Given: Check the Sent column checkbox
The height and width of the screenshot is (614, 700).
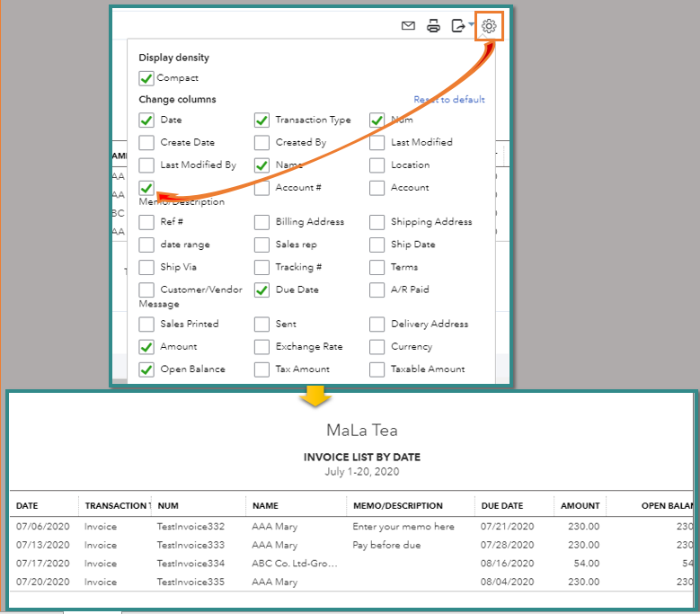Looking at the screenshot, I should (261, 325).
